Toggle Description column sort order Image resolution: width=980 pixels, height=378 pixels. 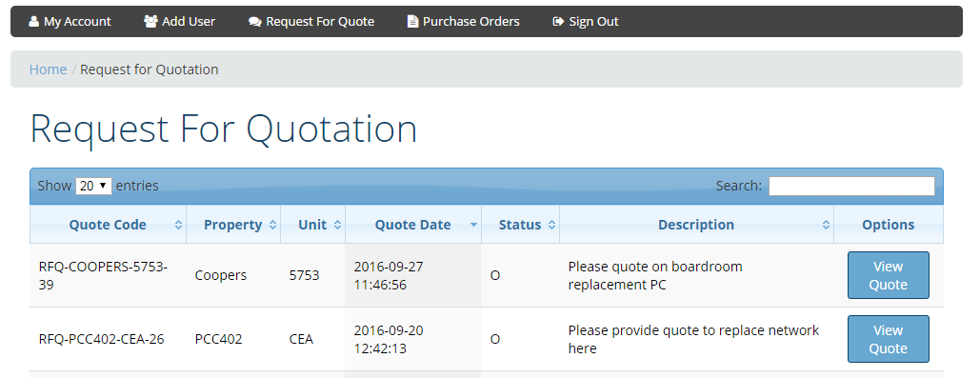pos(827,225)
